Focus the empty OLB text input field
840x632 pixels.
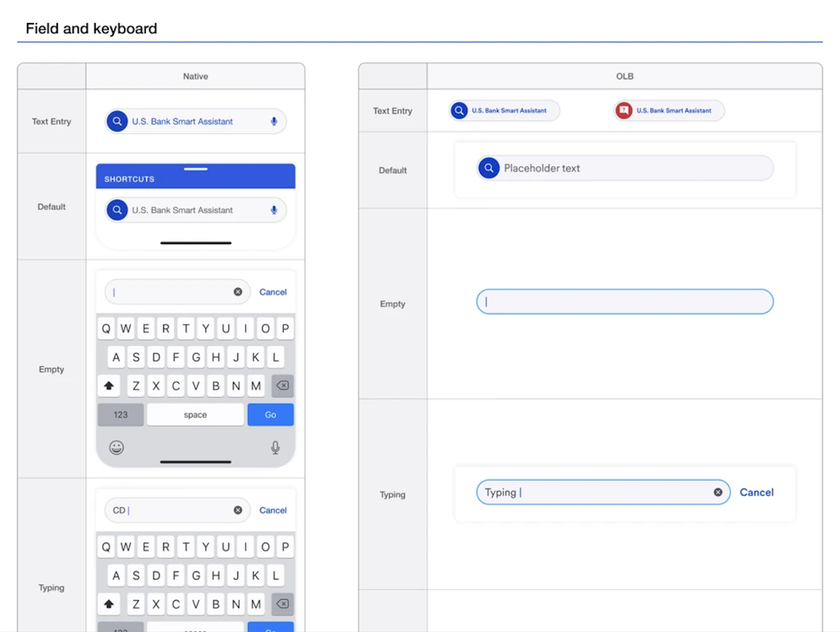click(x=625, y=302)
